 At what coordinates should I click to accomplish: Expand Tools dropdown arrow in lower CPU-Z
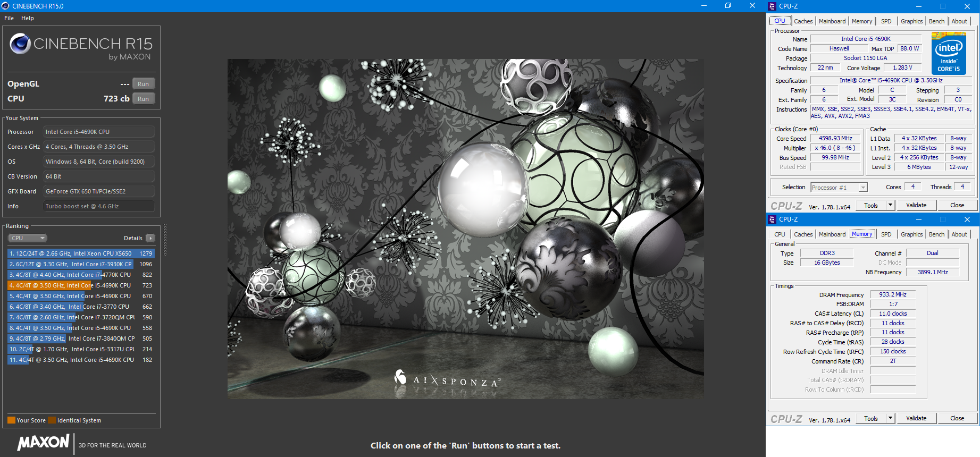(x=890, y=418)
